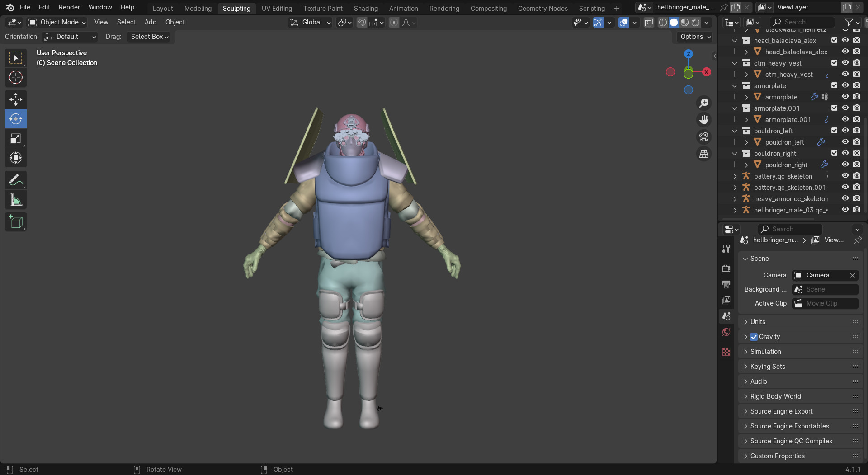The height and width of the screenshot is (475, 868).
Task: Activate the Annotate tool
Action: [15, 180]
